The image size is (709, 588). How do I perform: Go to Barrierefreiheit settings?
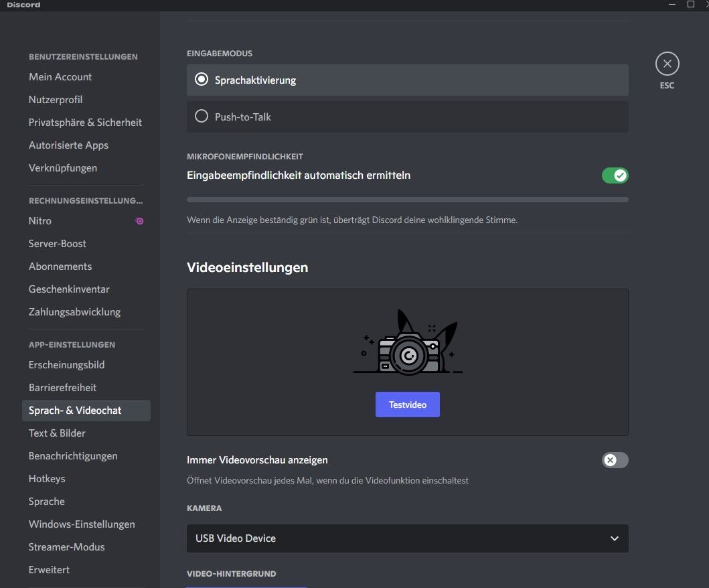86,388
